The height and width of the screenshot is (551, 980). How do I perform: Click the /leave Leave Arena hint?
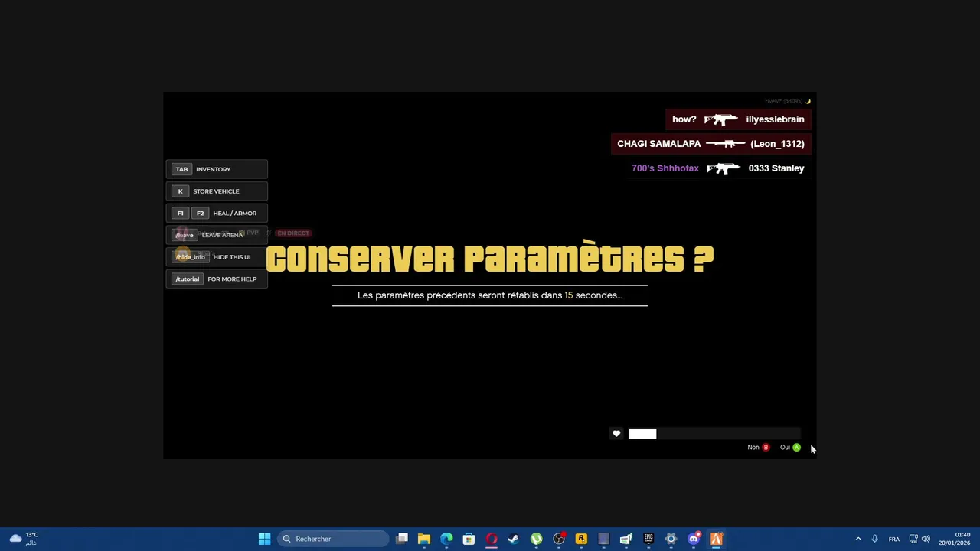point(217,235)
